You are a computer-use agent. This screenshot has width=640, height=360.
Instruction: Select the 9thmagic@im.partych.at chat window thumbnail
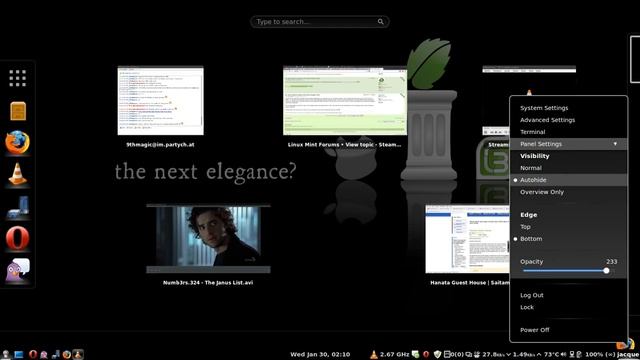pyautogui.click(x=160, y=101)
